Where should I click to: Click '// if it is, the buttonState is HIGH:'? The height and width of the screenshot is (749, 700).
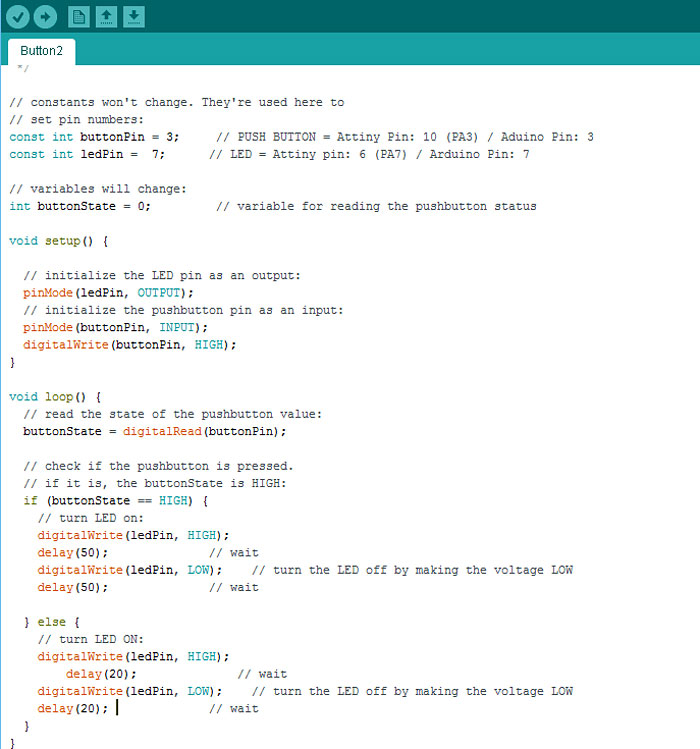[x=155, y=483]
